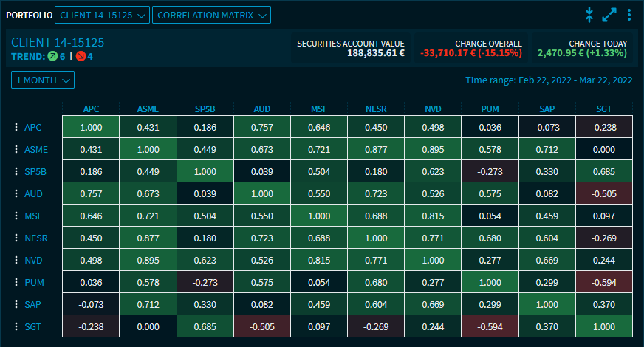Click the collapse widget vertically icon
Screen dimensions: 644x347
click(x=589, y=15)
